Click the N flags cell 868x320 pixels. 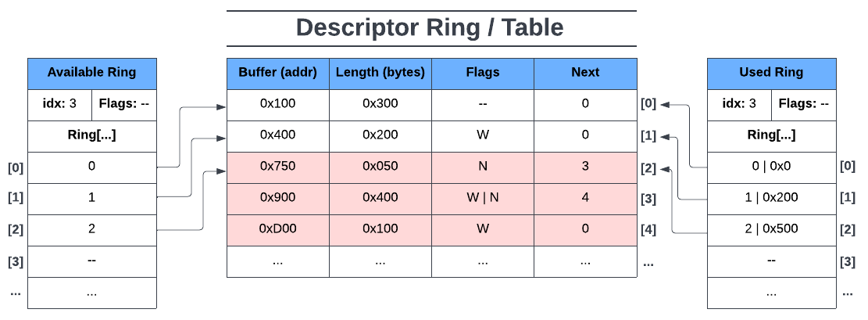(483, 167)
